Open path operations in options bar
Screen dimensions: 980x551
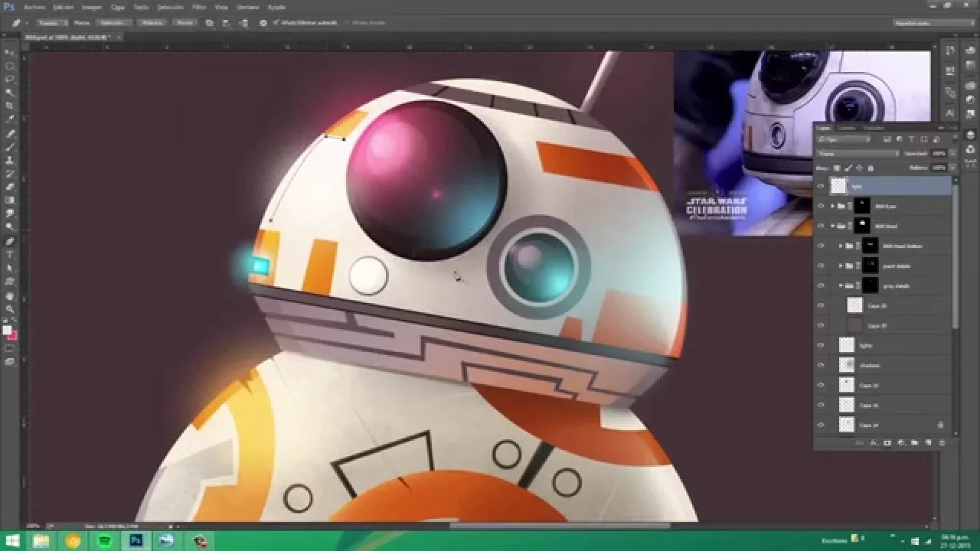209,23
